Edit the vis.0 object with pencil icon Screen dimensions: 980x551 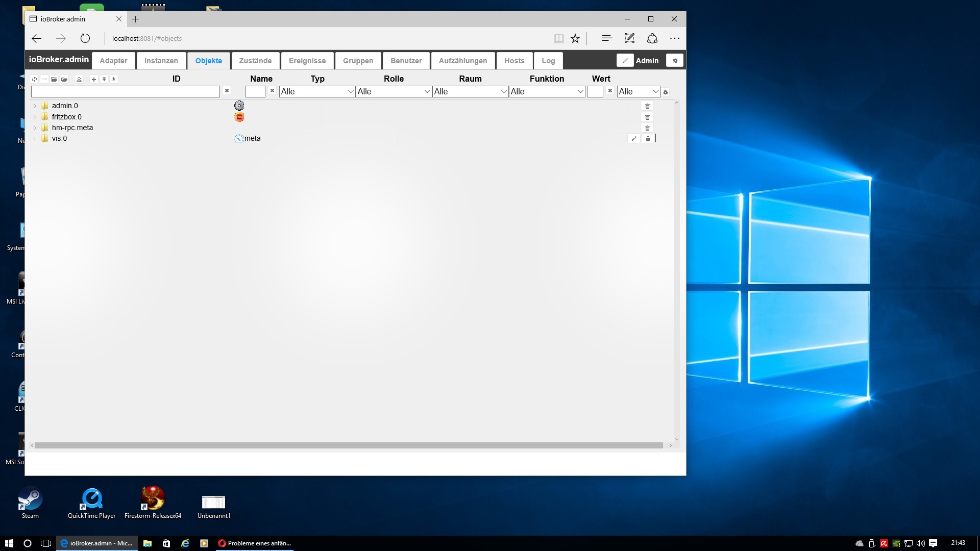633,139
